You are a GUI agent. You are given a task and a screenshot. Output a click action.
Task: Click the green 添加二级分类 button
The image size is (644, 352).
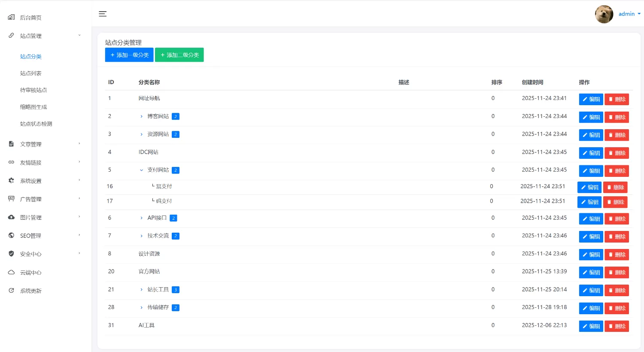pos(179,55)
